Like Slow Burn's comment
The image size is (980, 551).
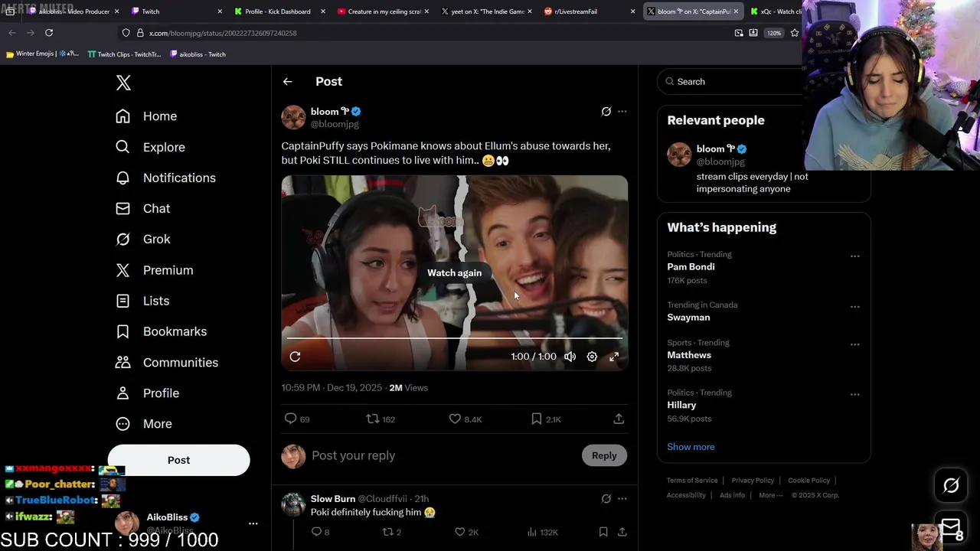point(466,532)
